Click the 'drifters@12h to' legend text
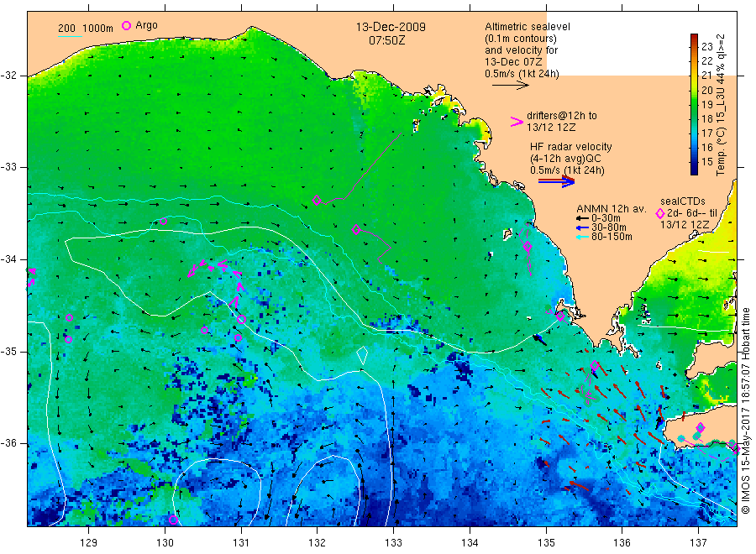The image size is (756, 554). click(562, 116)
